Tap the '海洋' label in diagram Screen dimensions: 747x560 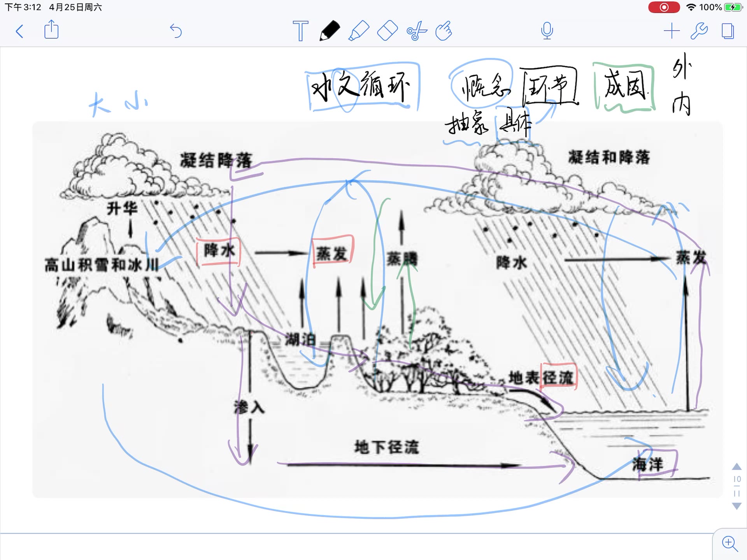[648, 464]
